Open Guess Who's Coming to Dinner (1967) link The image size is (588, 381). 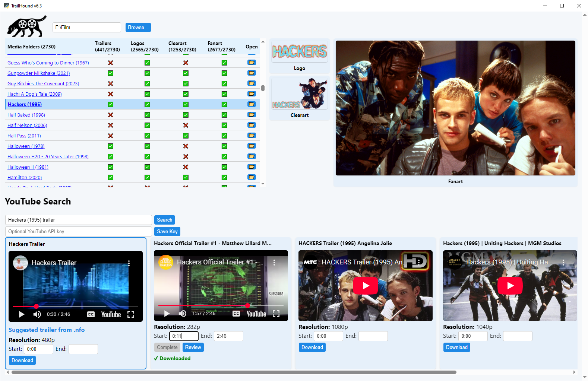(48, 63)
